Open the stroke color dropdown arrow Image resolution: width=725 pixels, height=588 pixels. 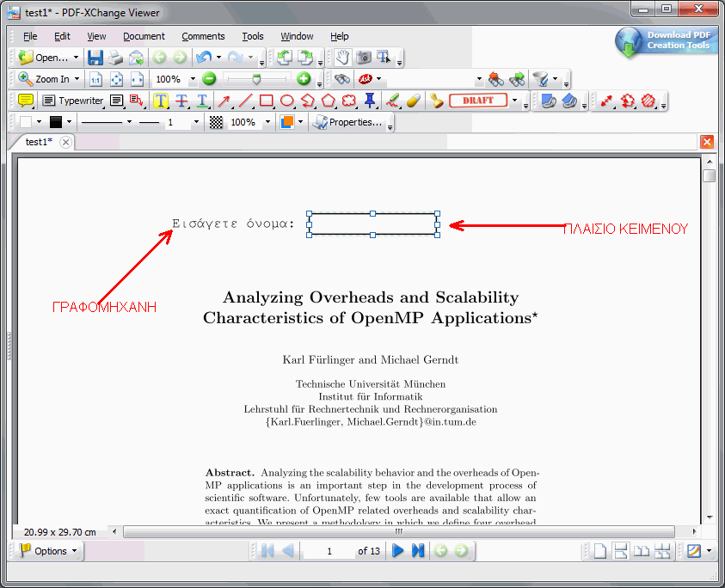[x=69, y=122]
